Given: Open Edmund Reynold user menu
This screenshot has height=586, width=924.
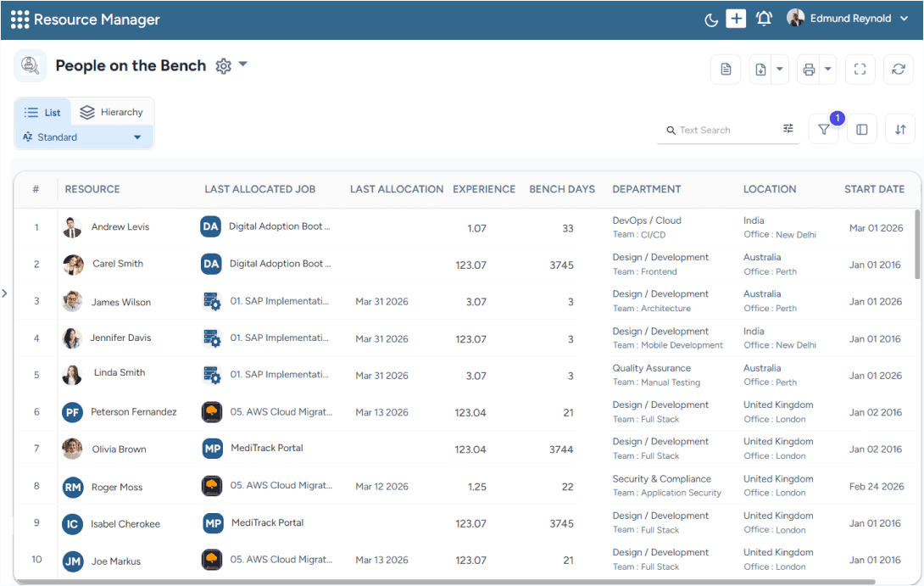Looking at the screenshot, I should coord(849,19).
